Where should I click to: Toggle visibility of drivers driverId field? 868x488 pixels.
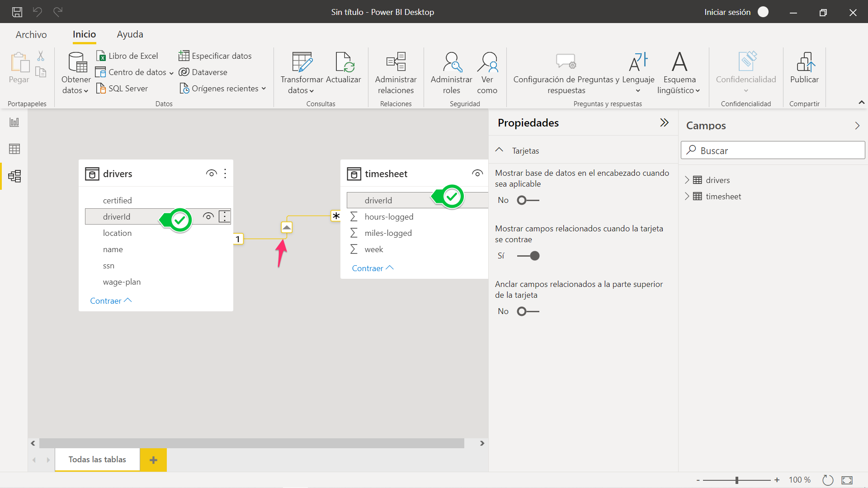208,216
